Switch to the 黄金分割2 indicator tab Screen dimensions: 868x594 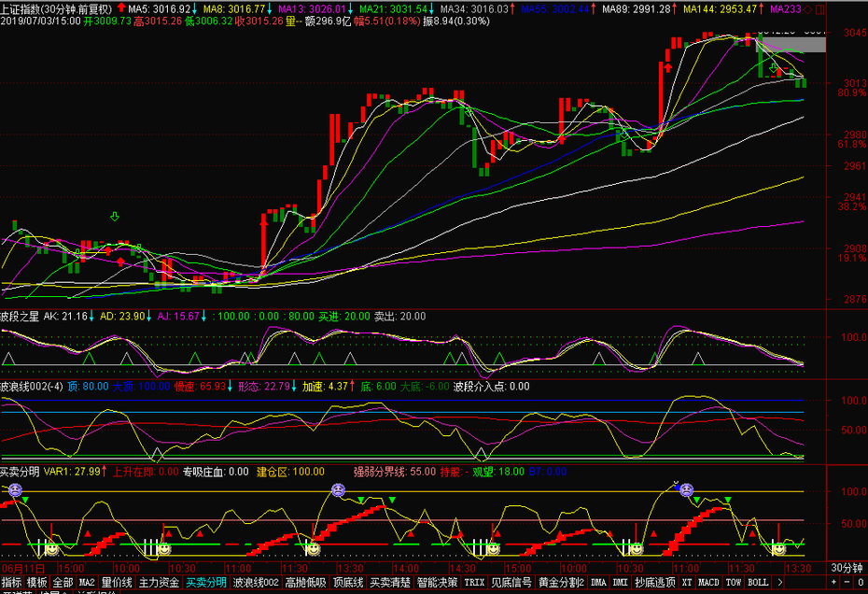(x=561, y=583)
